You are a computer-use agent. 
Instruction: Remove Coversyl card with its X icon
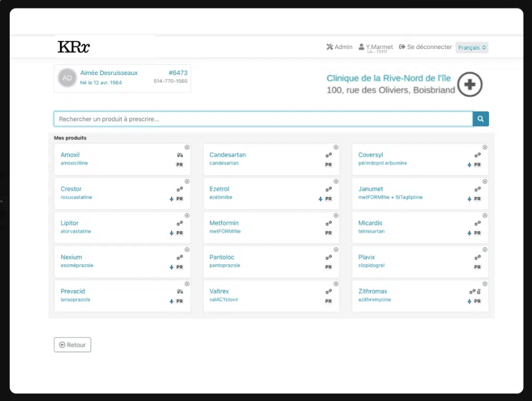(x=485, y=147)
